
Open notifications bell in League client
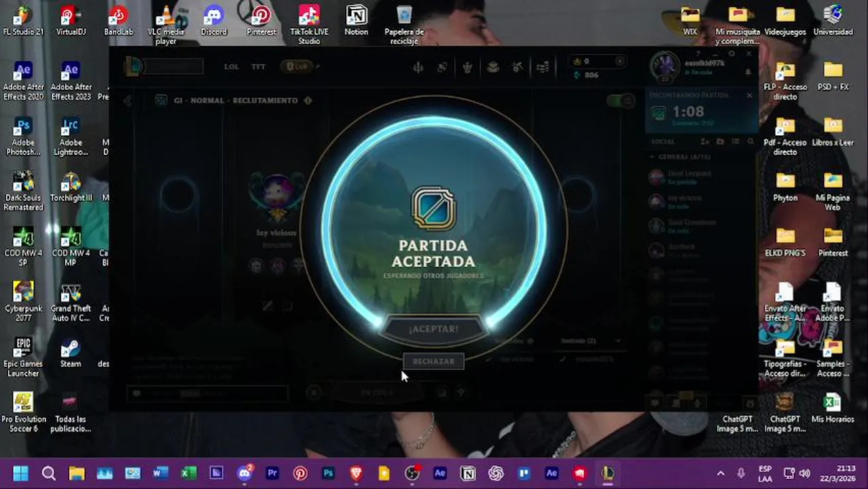click(x=748, y=72)
